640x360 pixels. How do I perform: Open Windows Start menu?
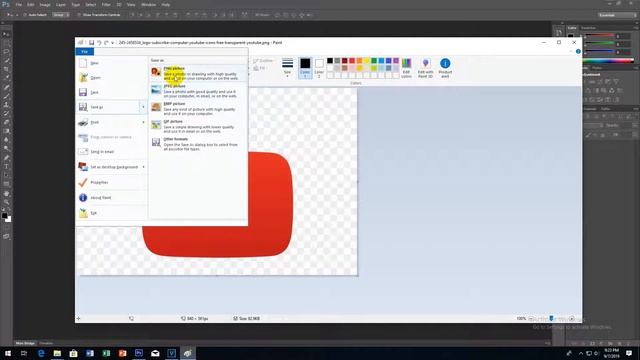[x=8, y=353]
